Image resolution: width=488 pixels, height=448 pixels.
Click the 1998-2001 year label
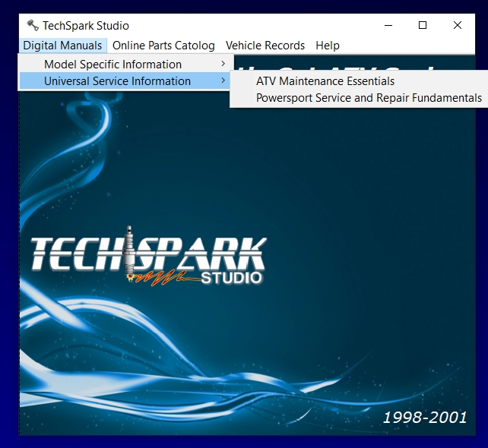tap(424, 417)
